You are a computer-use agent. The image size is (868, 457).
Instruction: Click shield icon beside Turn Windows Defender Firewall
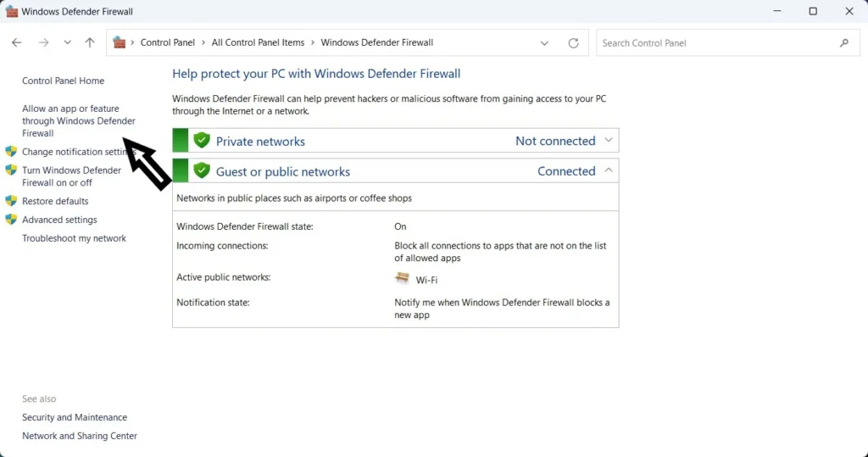(x=11, y=170)
